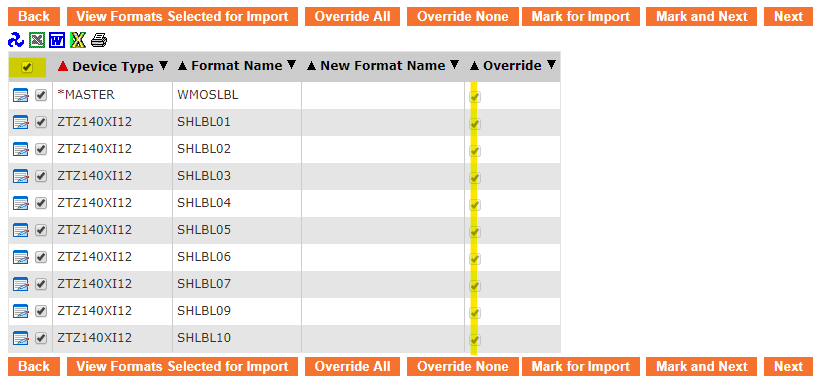The image size is (820, 384).
Task: Click the top Back button
Action: tap(34, 17)
